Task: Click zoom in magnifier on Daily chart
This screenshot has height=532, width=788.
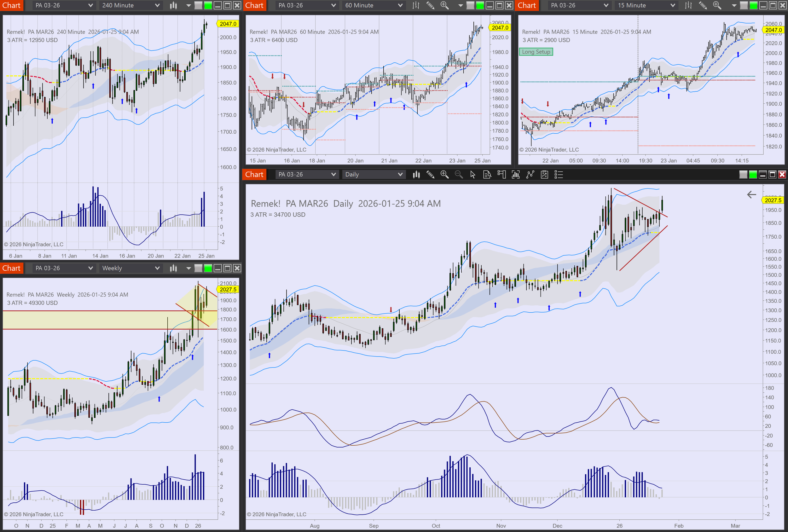Action: 444,175
